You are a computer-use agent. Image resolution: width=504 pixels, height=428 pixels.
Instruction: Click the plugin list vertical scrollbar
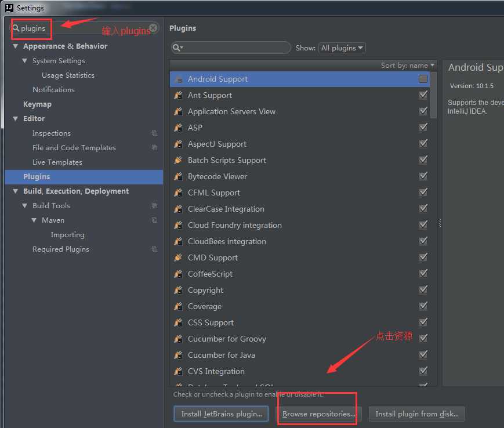433,95
